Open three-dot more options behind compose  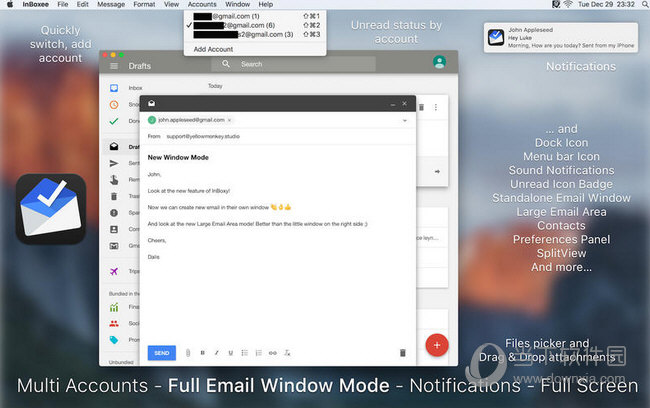click(x=436, y=107)
